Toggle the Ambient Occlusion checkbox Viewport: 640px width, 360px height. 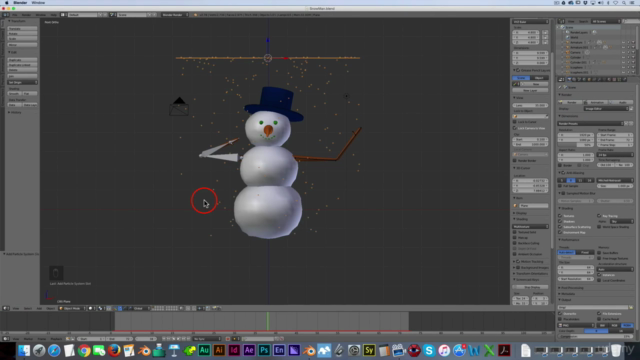[515, 254]
